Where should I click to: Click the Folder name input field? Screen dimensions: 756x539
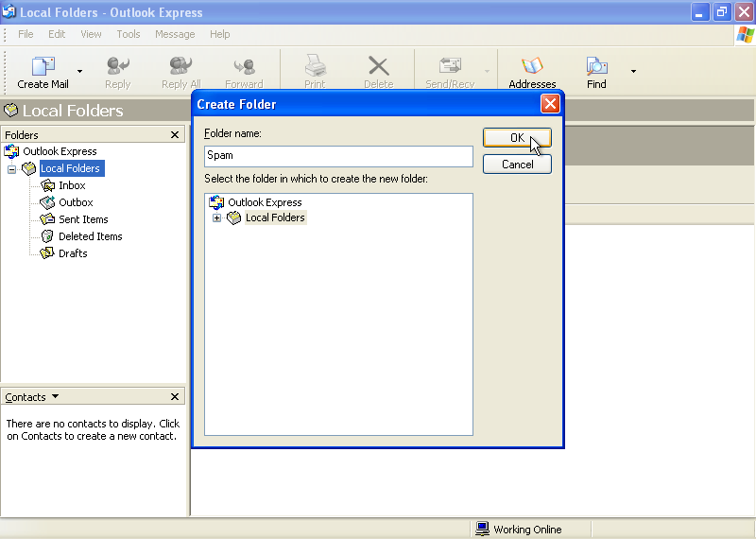click(338, 156)
